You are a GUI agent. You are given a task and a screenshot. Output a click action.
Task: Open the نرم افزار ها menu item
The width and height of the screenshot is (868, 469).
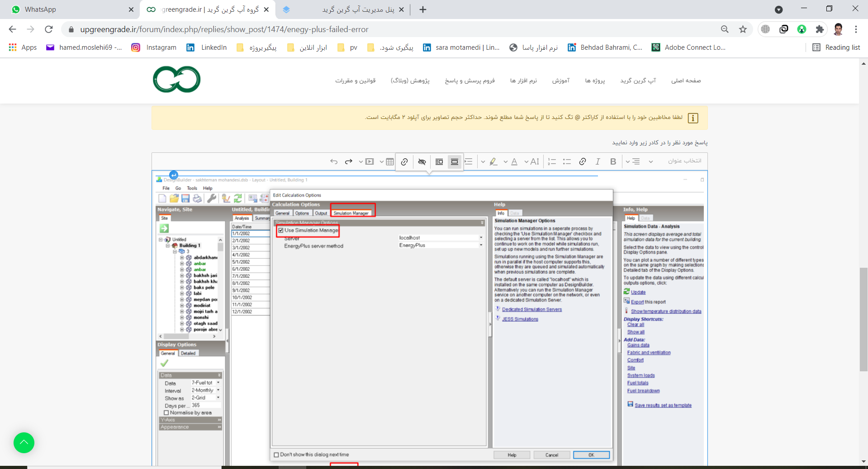(523, 81)
